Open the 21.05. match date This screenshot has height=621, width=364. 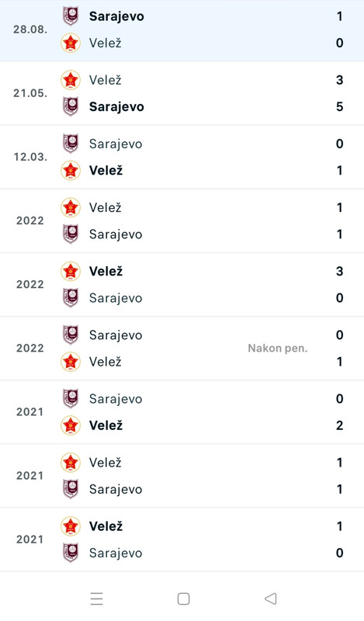coord(30,93)
